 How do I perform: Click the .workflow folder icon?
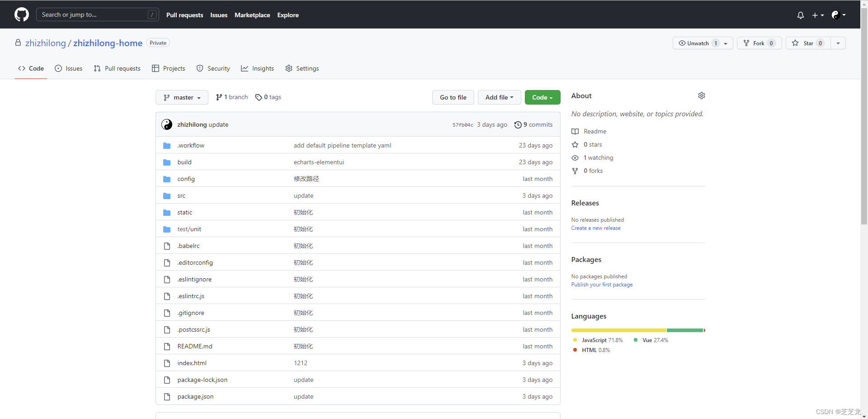pos(167,146)
